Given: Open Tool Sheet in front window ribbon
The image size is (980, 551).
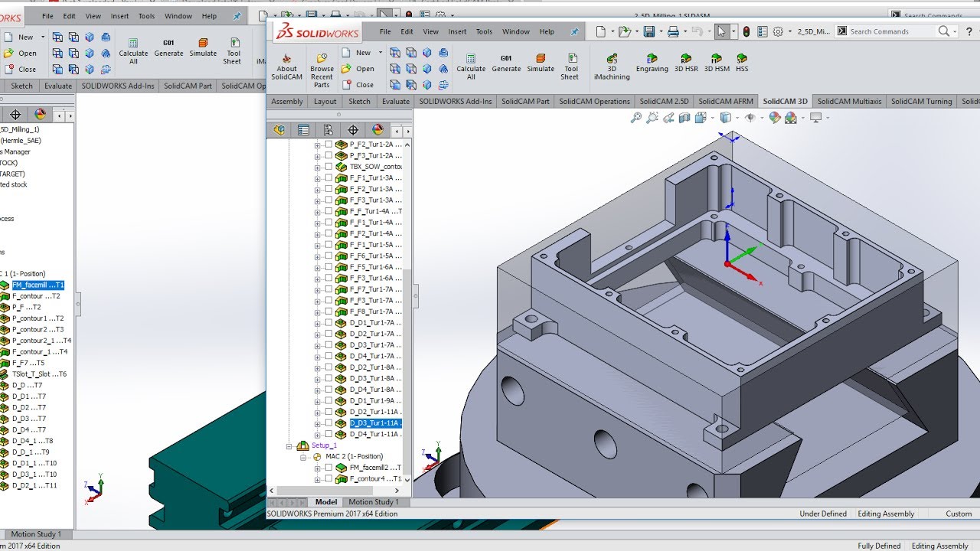Looking at the screenshot, I should (571, 67).
